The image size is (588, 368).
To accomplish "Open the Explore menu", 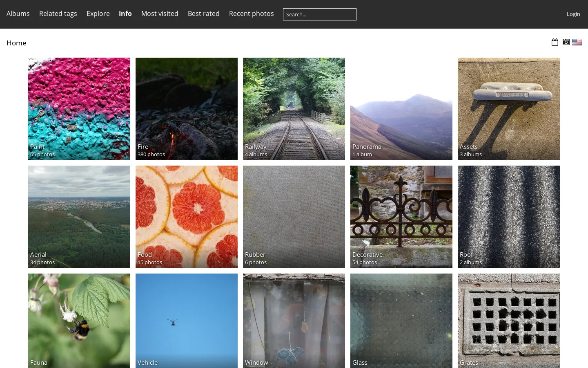I will coord(98,13).
